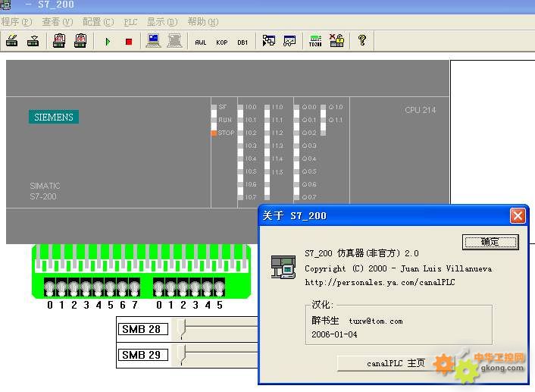Click the SMB 28 potentiometer slider handle

point(183,328)
